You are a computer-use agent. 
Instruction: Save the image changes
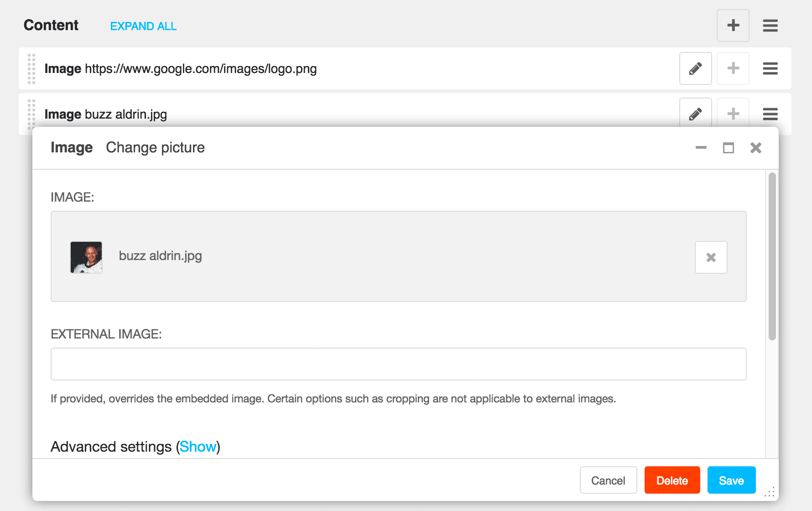tap(731, 480)
